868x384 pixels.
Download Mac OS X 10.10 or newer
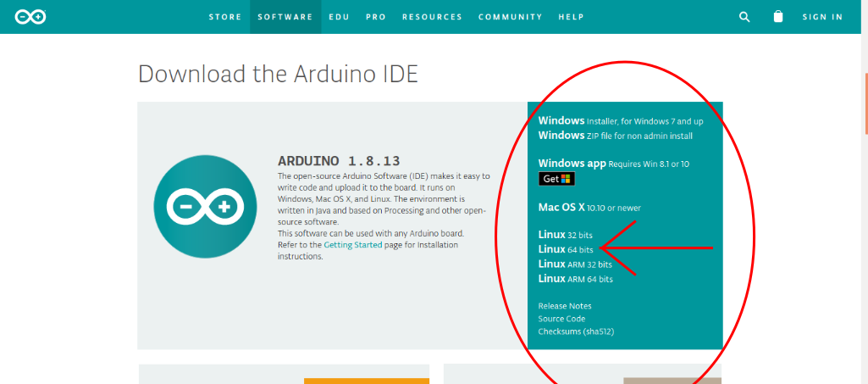[589, 208]
